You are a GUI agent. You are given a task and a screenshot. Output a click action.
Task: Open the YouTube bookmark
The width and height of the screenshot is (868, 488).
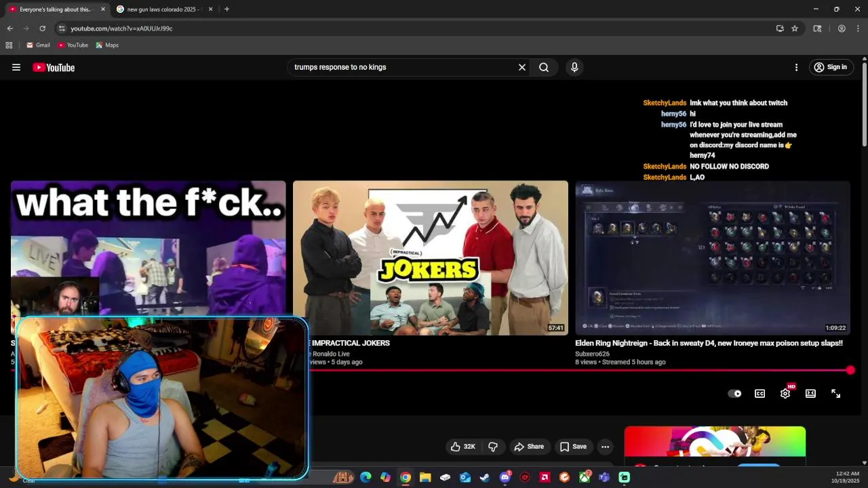coord(73,45)
